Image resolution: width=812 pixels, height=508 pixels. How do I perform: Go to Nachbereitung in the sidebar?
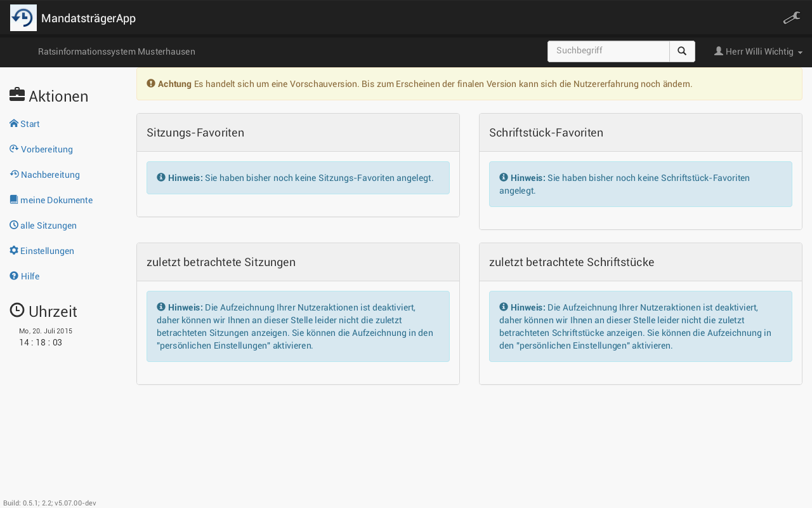click(50, 175)
